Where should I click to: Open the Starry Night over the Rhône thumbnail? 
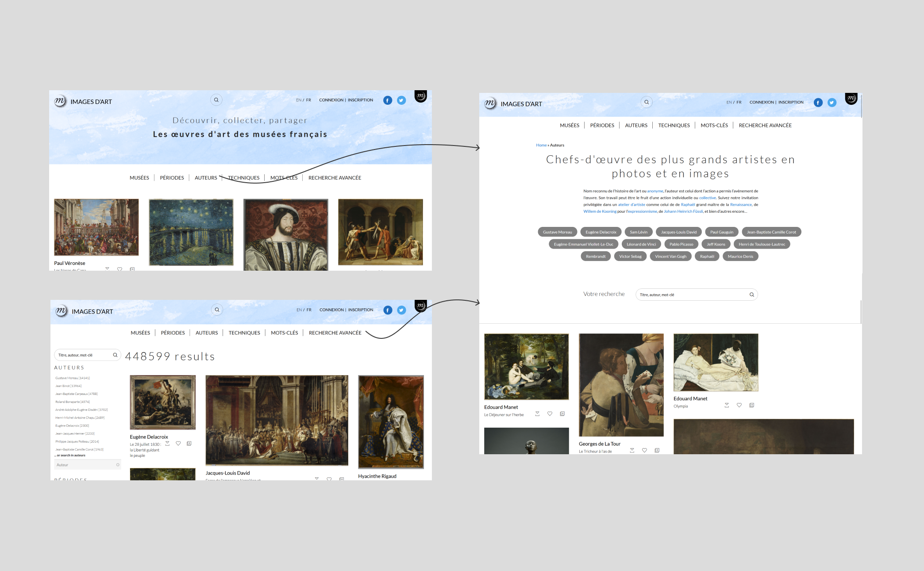tap(191, 232)
